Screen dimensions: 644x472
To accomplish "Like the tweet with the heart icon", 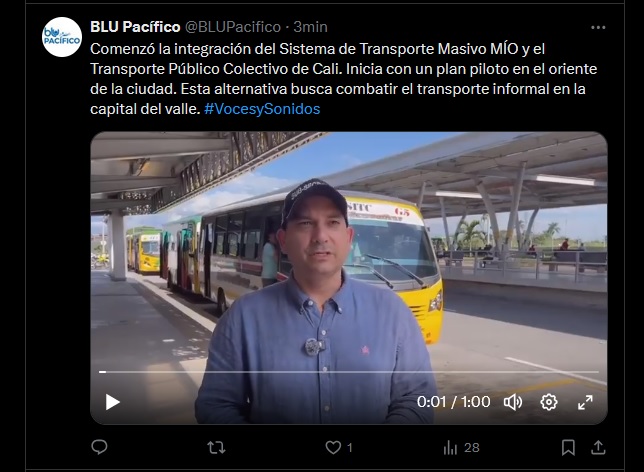I will point(333,447).
